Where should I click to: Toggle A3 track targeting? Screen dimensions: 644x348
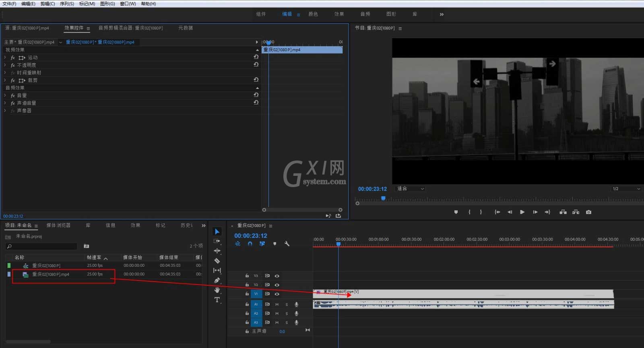click(x=256, y=322)
